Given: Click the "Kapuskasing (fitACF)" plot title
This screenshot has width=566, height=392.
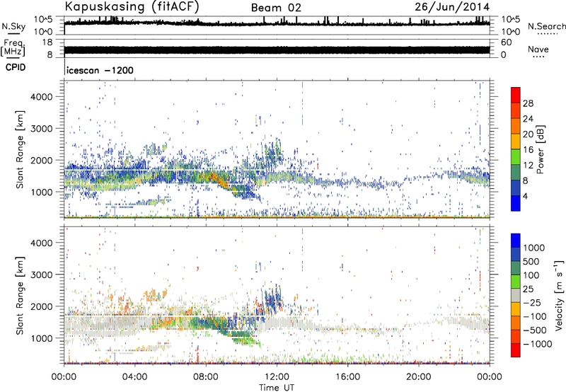Looking at the screenshot, I should [132, 7].
